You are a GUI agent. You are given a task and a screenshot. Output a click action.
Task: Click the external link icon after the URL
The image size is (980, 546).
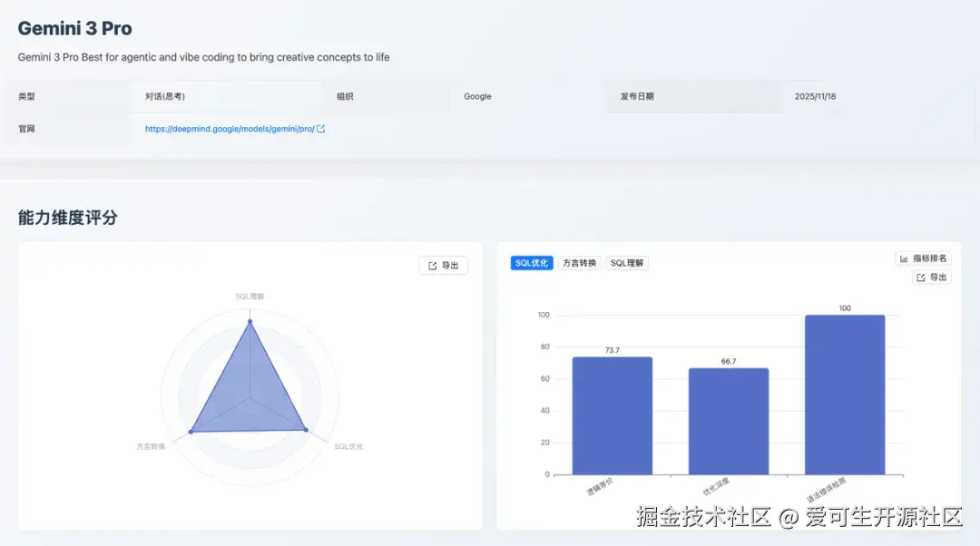tap(320, 129)
